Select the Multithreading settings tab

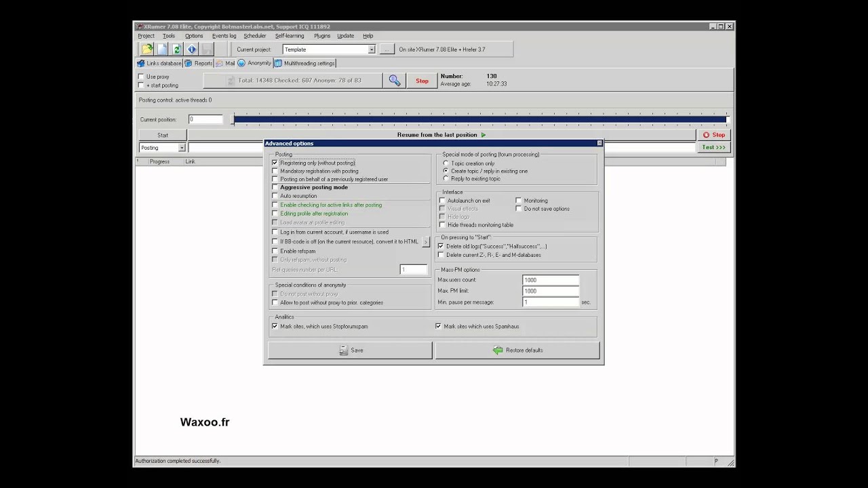click(x=304, y=63)
